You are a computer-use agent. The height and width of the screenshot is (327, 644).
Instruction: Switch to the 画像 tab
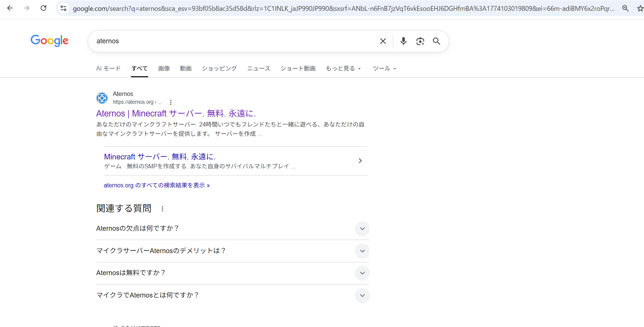(164, 68)
